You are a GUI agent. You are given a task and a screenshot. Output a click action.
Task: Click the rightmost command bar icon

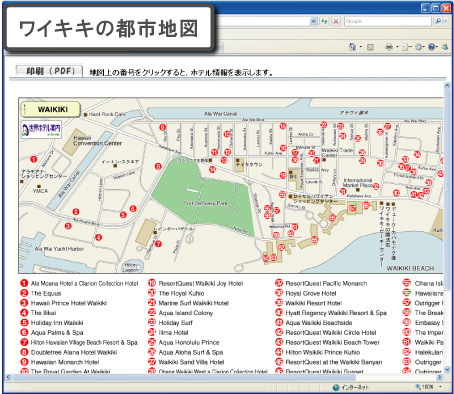445,47
